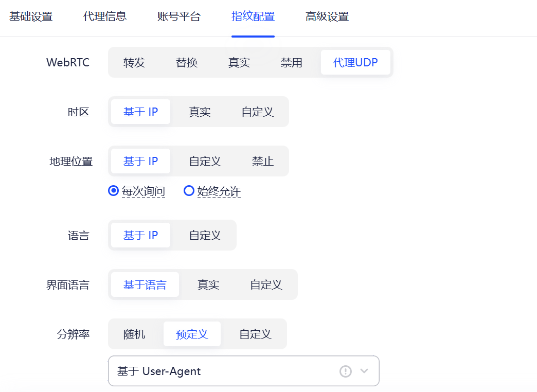Set 语言 to 基于 IP
The height and width of the screenshot is (392, 537).
140,235
